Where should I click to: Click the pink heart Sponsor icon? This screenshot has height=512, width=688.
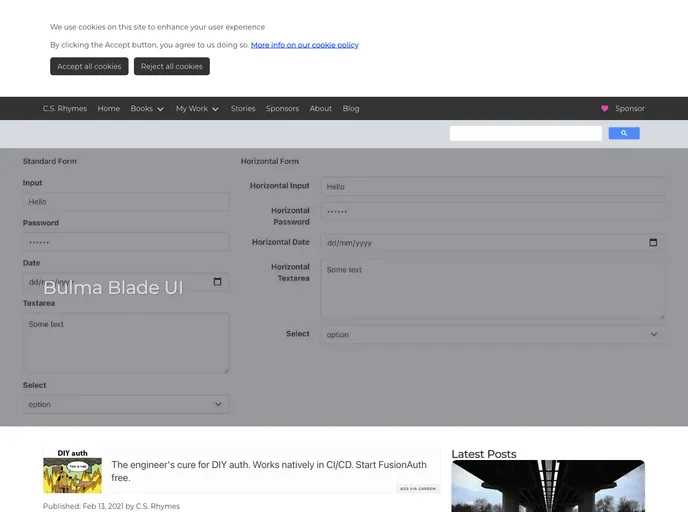point(604,108)
